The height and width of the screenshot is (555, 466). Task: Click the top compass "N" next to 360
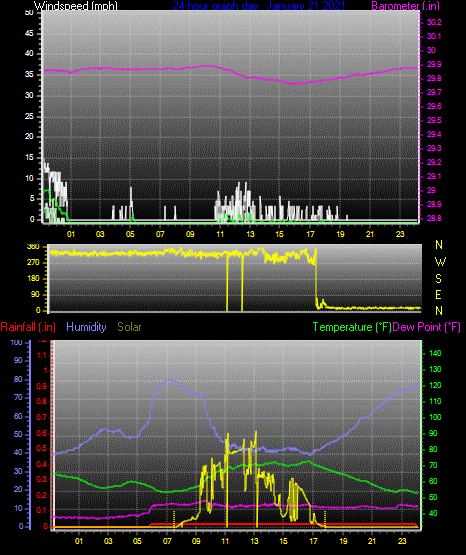pyautogui.click(x=439, y=245)
